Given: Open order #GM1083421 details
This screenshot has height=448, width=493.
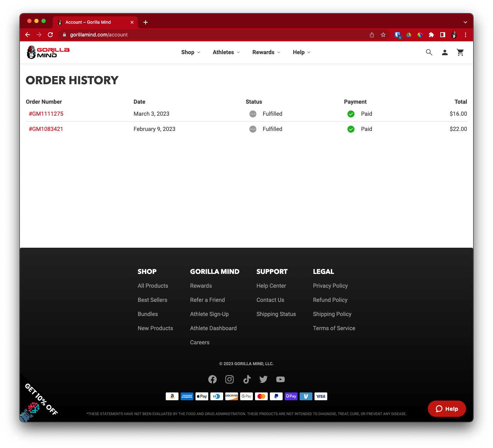Looking at the screenshot, I should click(46, 129).
